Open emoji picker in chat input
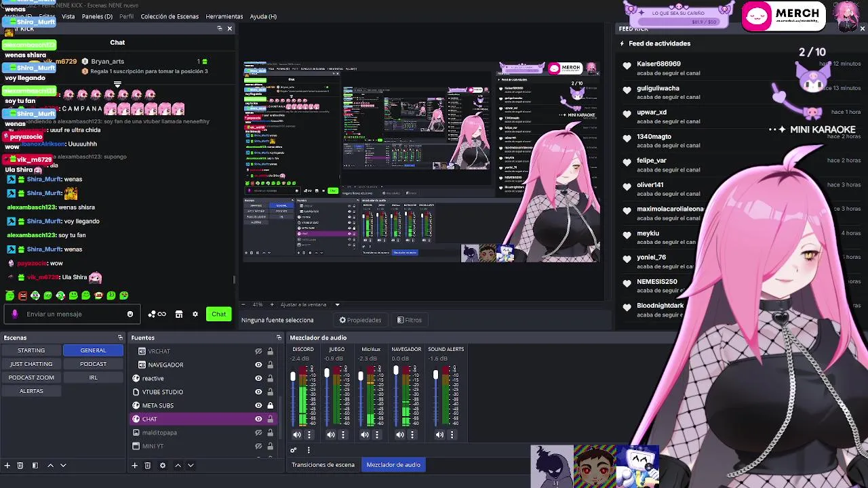Viewport: 868px width, 488px height. 130,314
